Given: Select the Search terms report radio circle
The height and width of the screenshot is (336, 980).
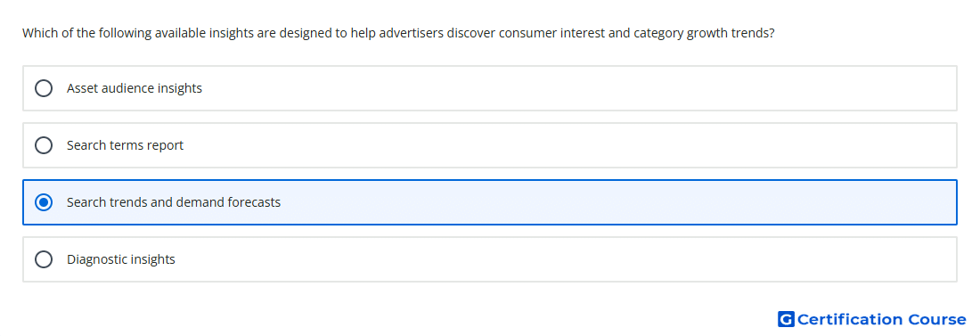Looking at the screenshot, I should tap(44, 145).
